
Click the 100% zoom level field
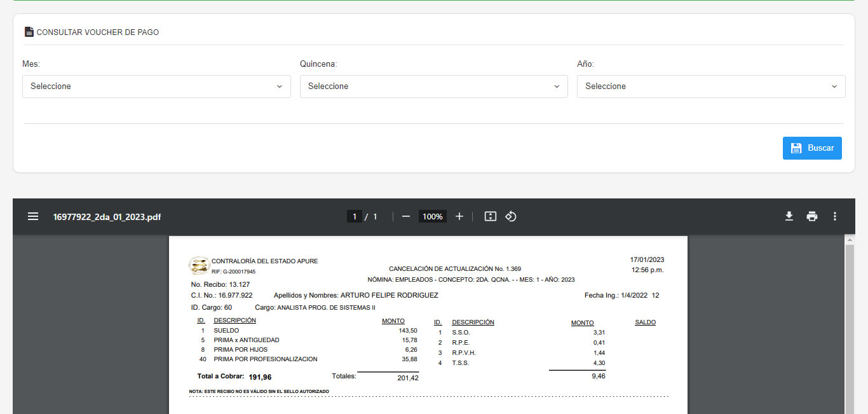(x=433, y=217)
